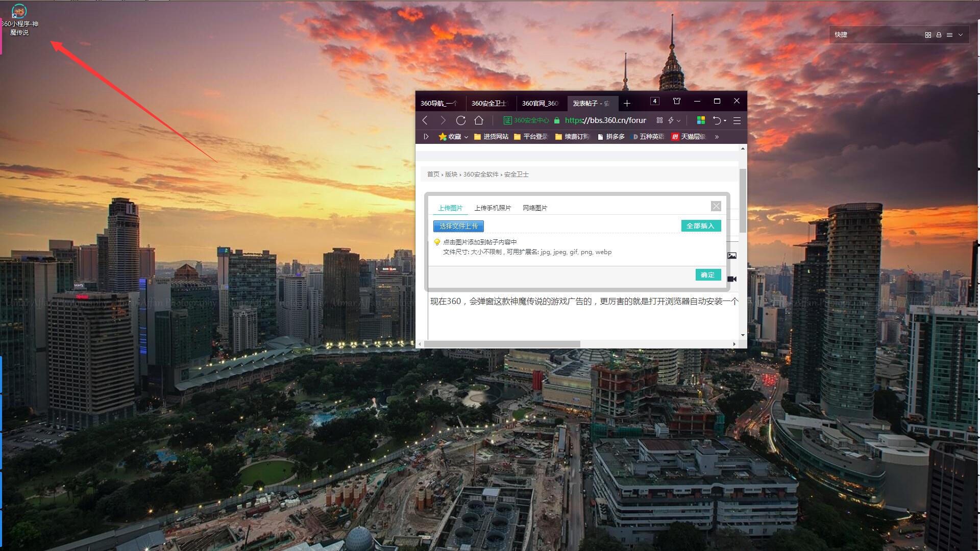The height and width of the screenshot is (551, 980).
Task: Click the 选择文件上传 button
Action: point(458,226)
